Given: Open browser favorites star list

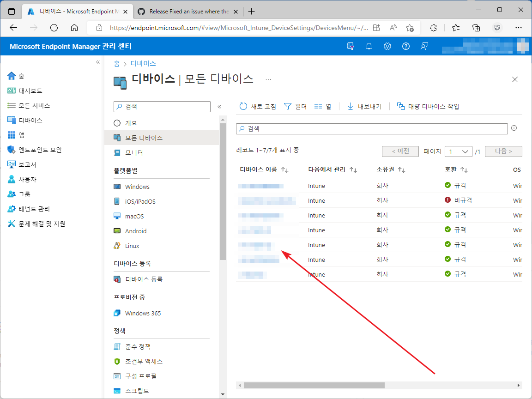Looking at the screenshot, I should click(456, 28).
